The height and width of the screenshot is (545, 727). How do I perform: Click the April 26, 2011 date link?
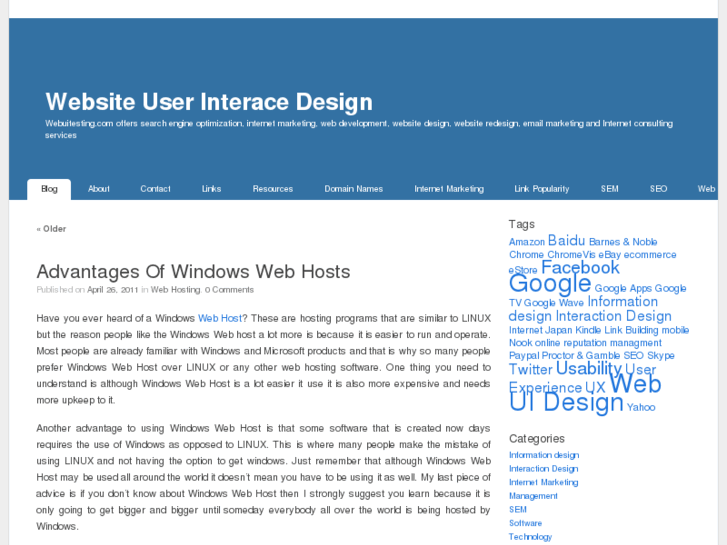click(113, 290)
